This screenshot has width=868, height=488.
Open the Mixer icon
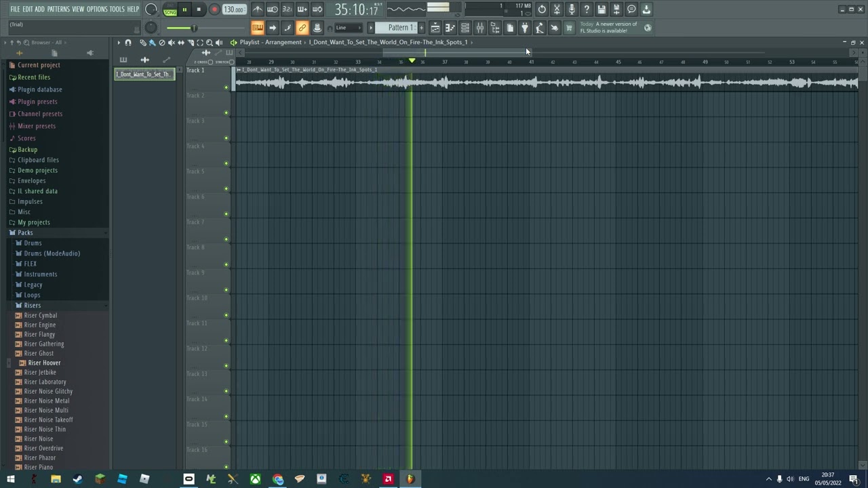coord(480,28)
